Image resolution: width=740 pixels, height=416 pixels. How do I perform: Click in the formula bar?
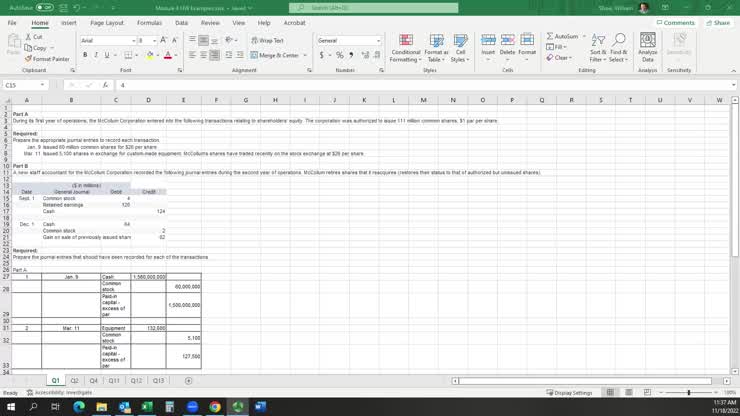point(423,85)
